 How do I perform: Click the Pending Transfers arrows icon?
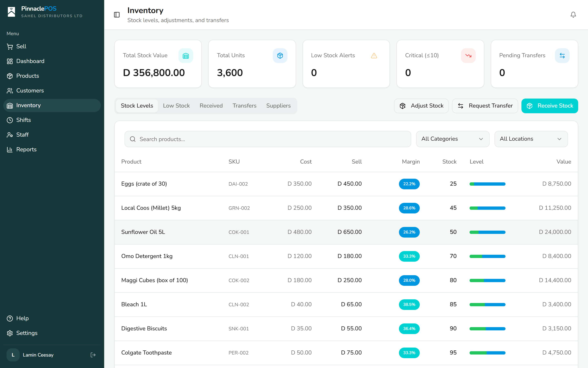coord(562,56)
